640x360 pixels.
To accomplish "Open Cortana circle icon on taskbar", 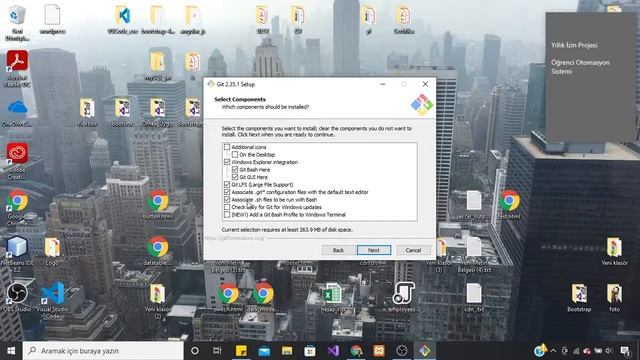I will (x=195, y=351).
